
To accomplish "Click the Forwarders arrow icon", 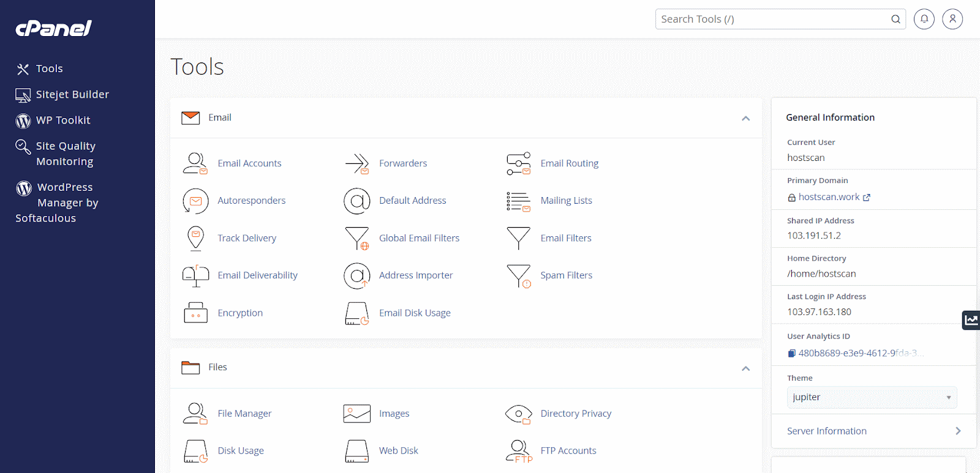I will pos(357,163).
